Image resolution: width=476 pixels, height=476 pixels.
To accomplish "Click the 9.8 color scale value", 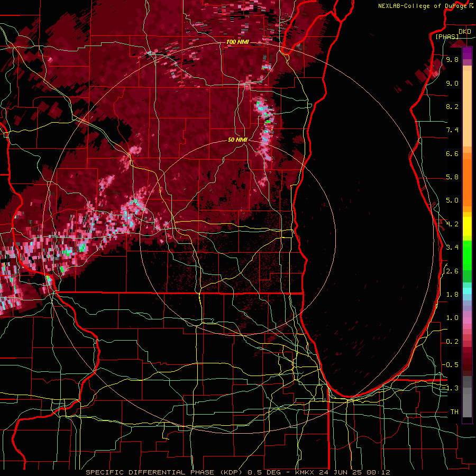I will tap(452, 60).
